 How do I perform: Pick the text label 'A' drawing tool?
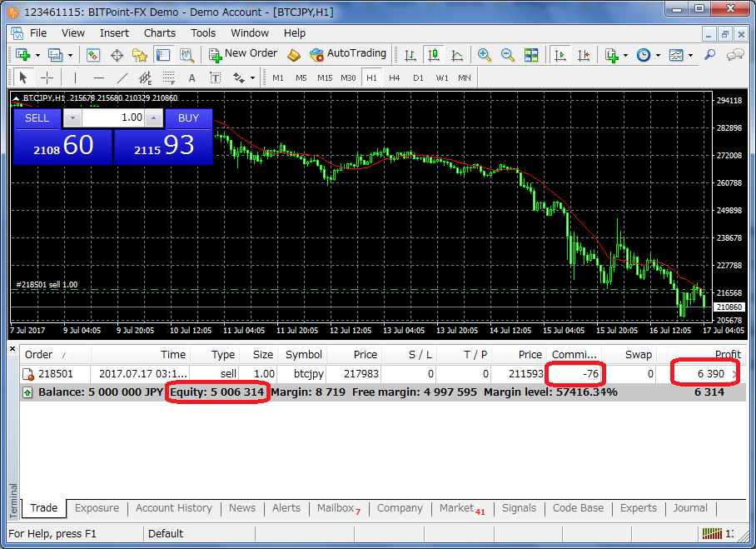(x=191, y=77)
